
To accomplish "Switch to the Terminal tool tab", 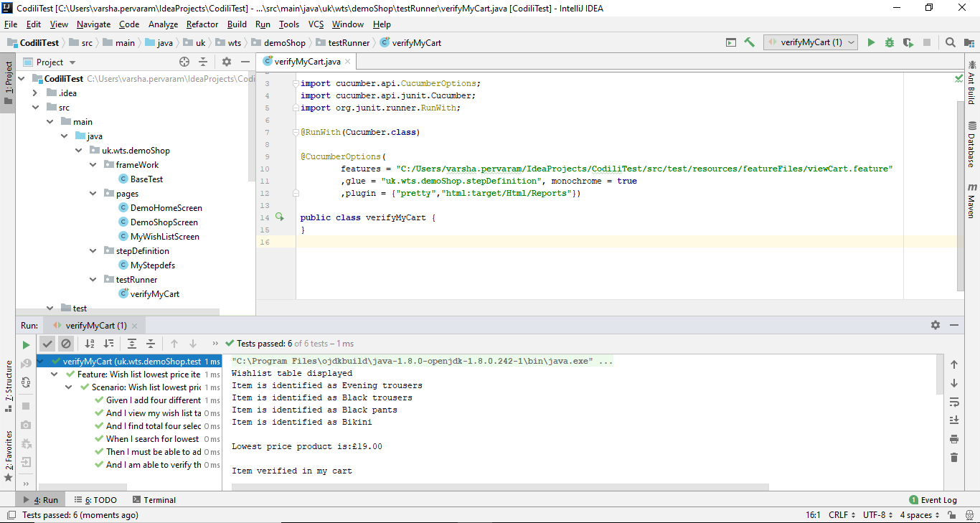I will click(x=154, y=500).
